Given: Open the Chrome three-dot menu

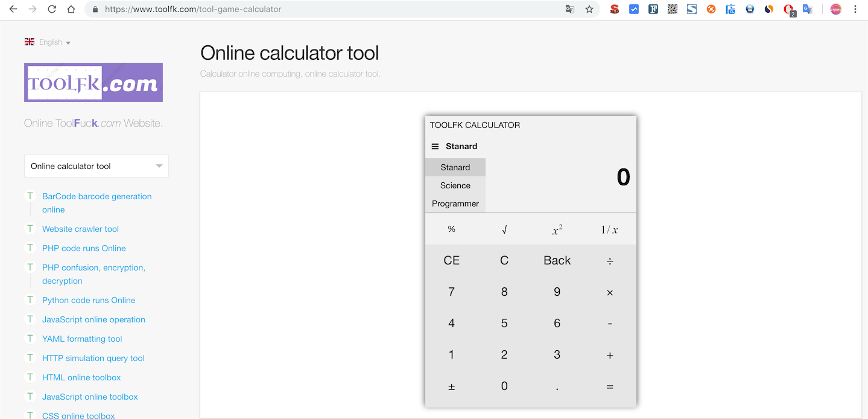Looking at the screenshot, I should (855, 9).
